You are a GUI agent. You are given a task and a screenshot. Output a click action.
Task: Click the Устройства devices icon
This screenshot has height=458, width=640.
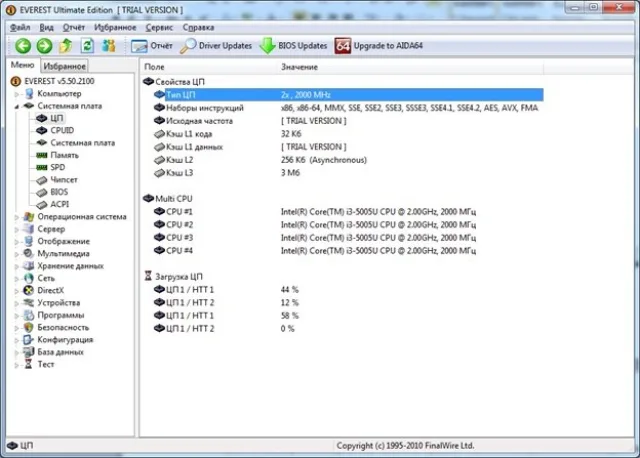click(x=29, y=303)
